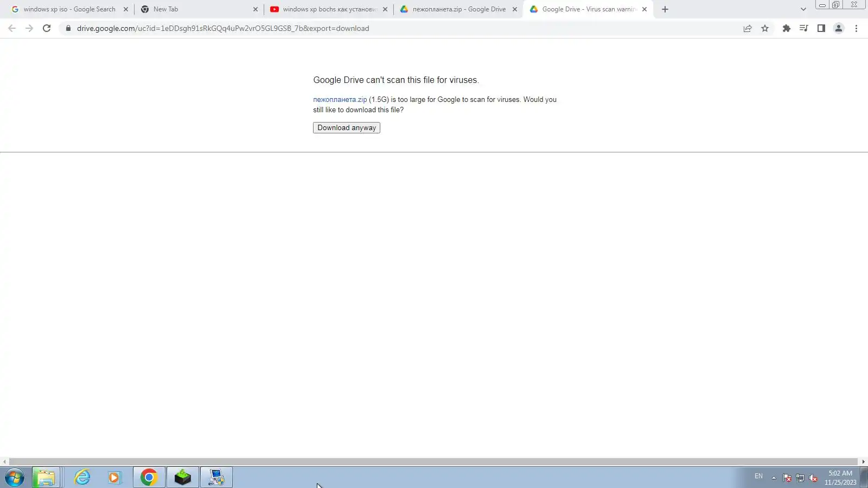Open the media controls icon

pos(803,28)
